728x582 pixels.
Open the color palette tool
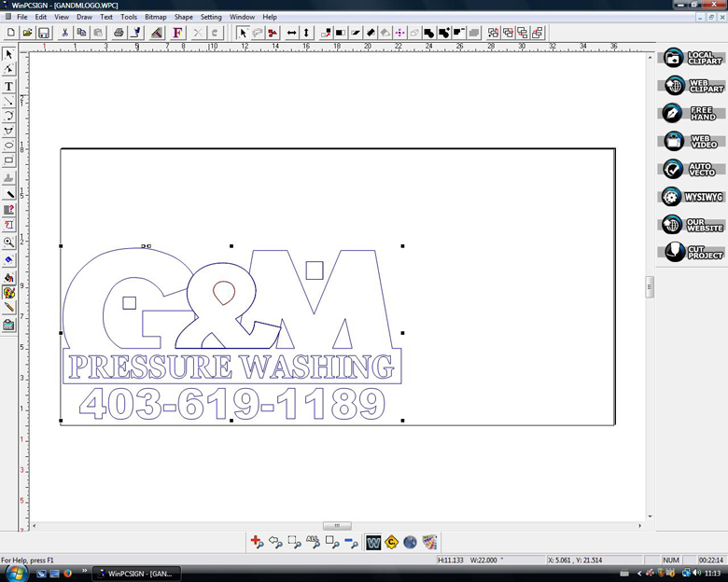[8, 293]
